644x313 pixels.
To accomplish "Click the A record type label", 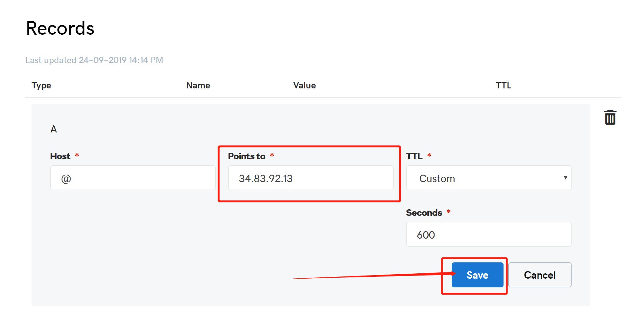I will [x=54, y=129].
